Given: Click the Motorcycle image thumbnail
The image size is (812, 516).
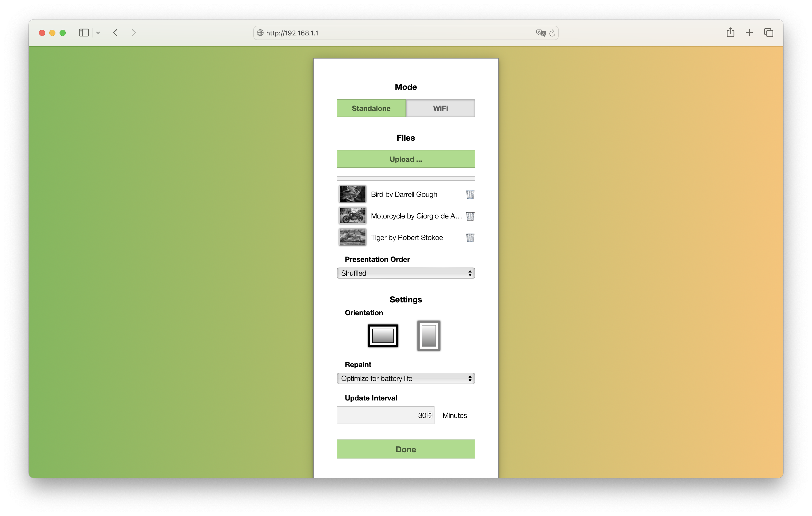Looking at the screenshot, I should (352, 216).
